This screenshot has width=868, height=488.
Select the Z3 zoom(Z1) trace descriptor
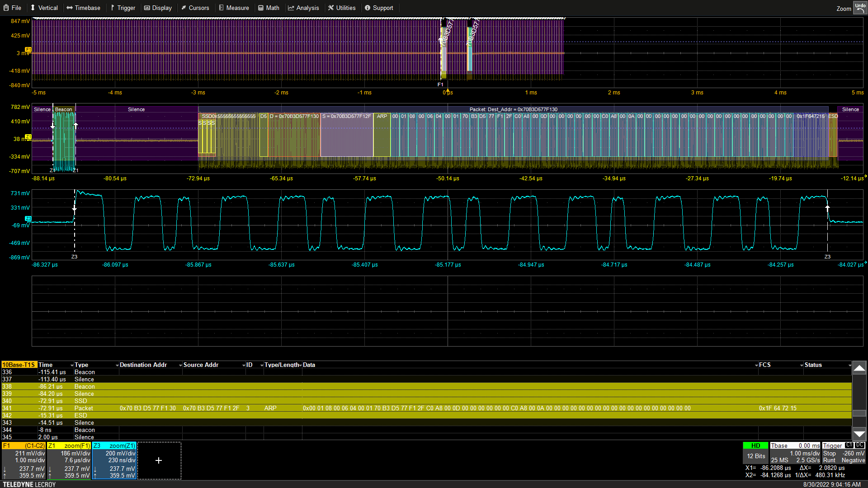[x=114, y=460]
